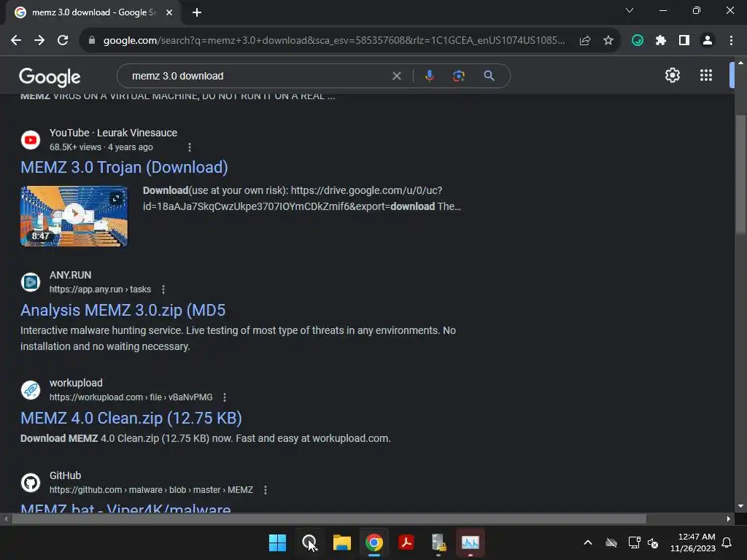This screenshot has height=560, width=747.
Task: Open the notification bell
Action: click(727, 542)
